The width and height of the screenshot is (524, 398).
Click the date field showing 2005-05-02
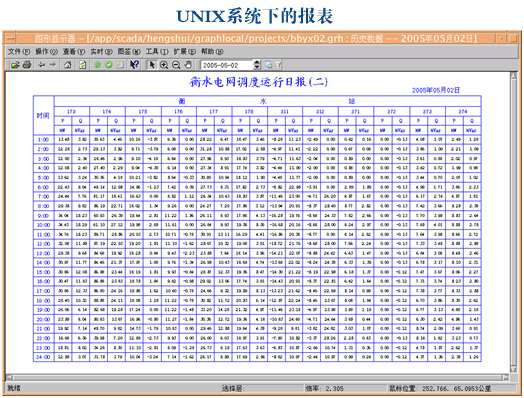(227, 65)
